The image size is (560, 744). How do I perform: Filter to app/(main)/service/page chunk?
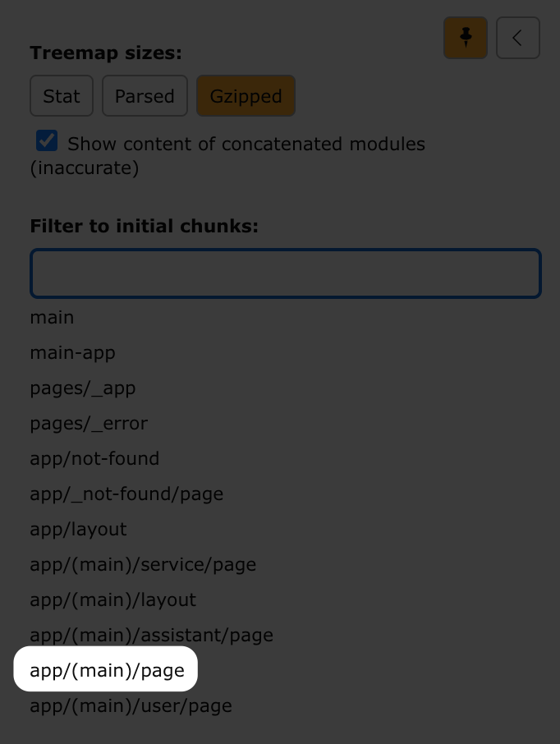[143, 564]
